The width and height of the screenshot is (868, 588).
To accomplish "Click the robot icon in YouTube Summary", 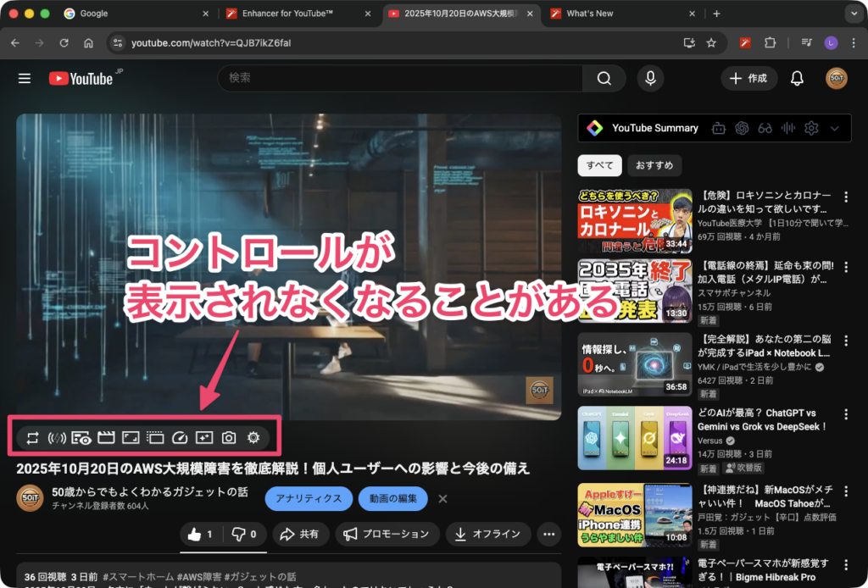I will tap(719, 128).
